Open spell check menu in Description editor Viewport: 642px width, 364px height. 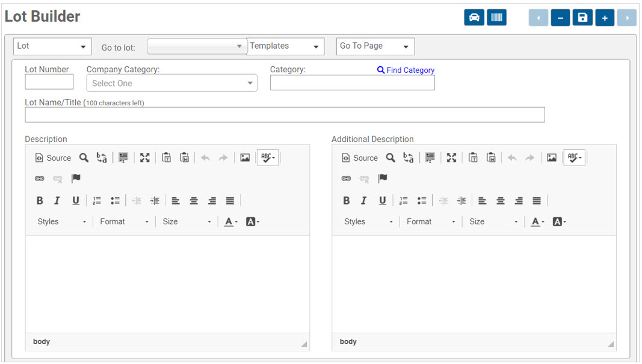(268, 158)
